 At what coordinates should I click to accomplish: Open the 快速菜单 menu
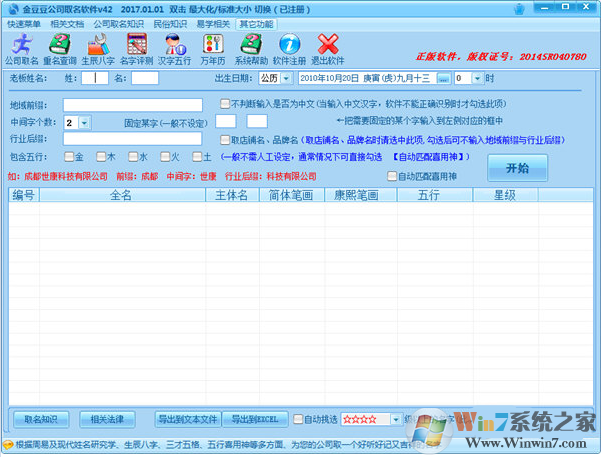(24, 22)
